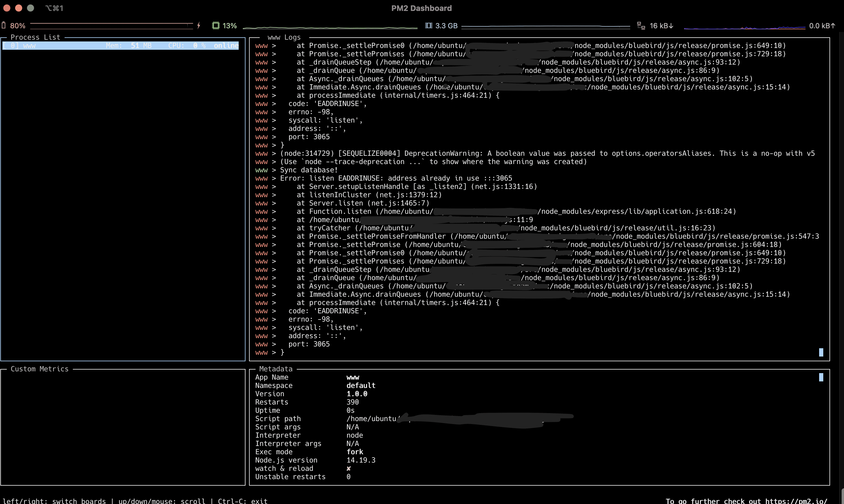The image size is (844, 504).
Task: Click the battery level progress bar
Action: pyautogui.click(x=111, y=25)
